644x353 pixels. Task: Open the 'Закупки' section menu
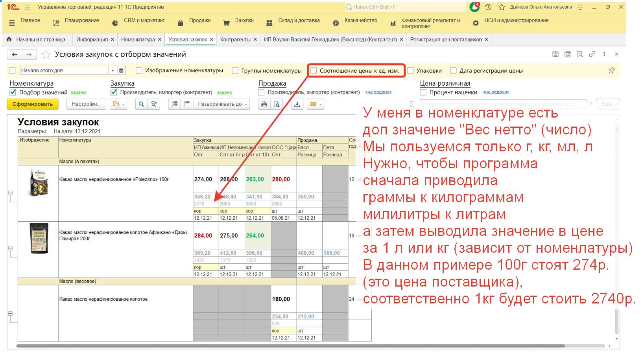click(239, 21)
